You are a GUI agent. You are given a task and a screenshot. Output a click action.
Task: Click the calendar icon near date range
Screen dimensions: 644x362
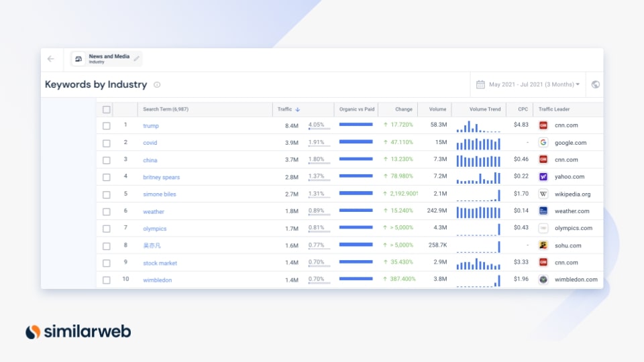click(480, 84)
